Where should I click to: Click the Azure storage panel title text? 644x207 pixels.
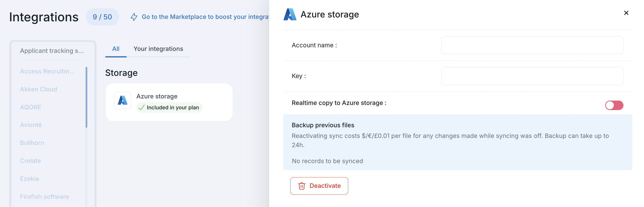(330, 14)
